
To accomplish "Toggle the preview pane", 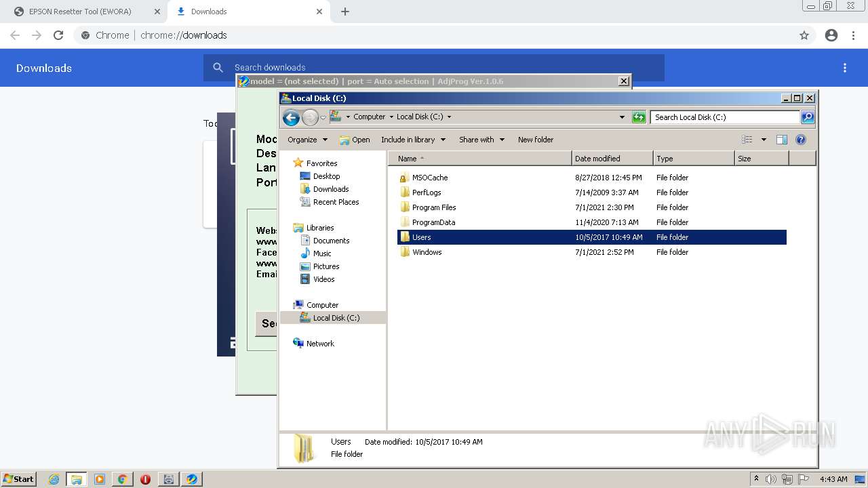I will coord(782,140).
